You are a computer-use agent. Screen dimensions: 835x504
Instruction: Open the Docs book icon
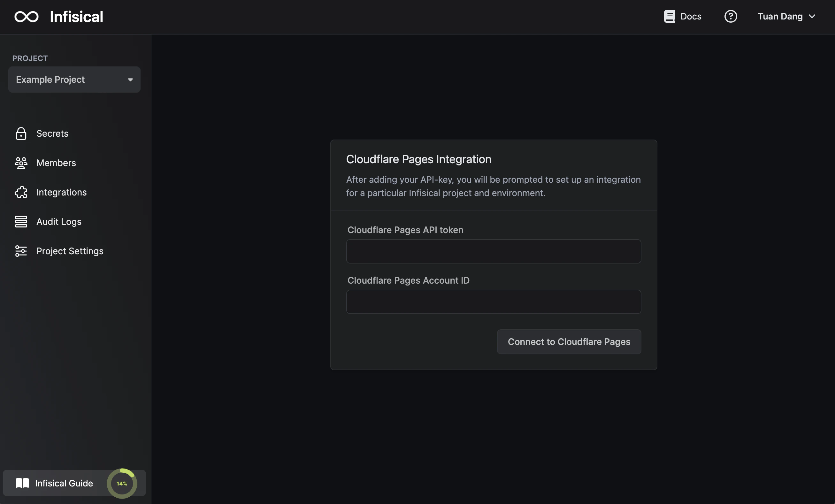coord(669,16)
